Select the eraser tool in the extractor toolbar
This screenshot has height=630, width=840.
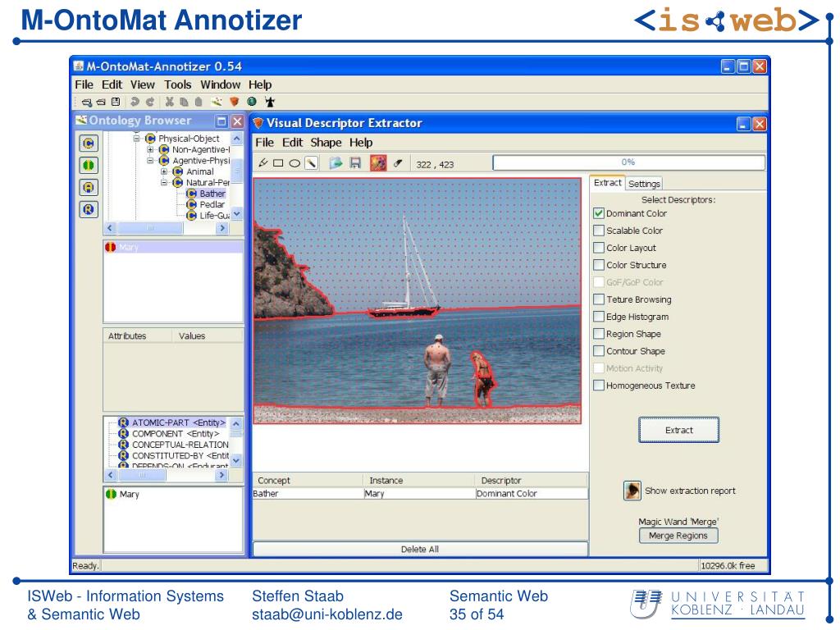pyautogui.click(x=398, y=163)
